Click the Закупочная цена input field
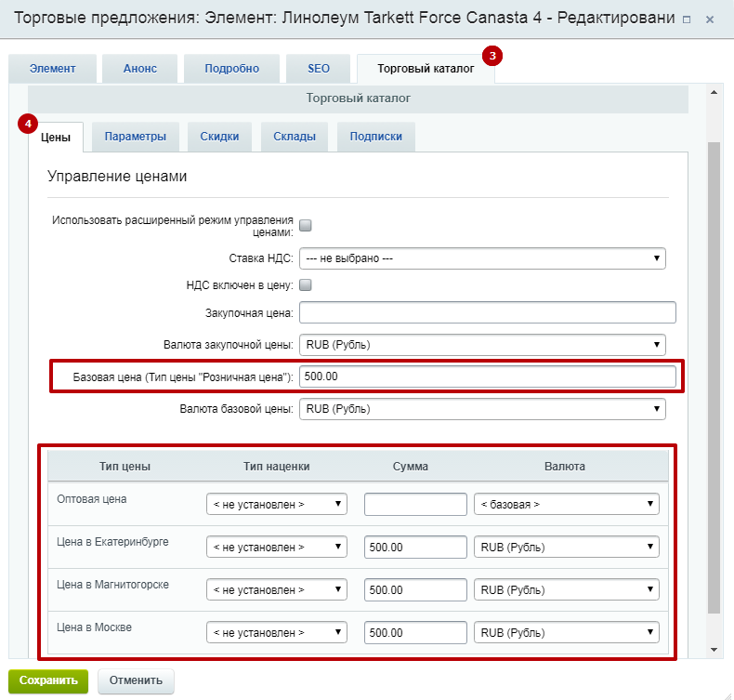Screen dimensions: 734x700 (487, 312)
